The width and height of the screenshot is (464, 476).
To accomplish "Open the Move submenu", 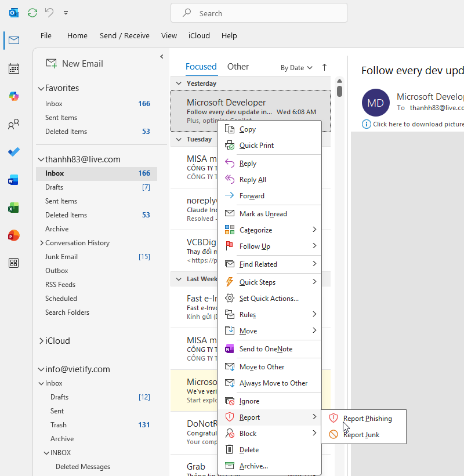I will click(269, 330).
